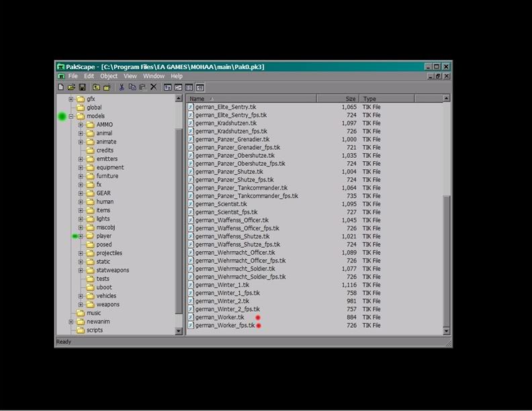Minimize the inner document window
Screen dimensions: 532x411
coord(431,77)
